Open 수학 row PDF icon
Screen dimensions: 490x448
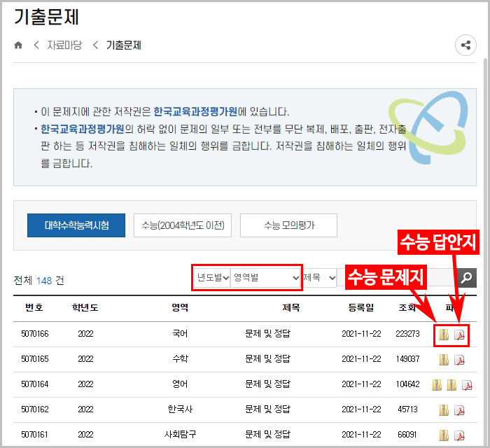459,360
